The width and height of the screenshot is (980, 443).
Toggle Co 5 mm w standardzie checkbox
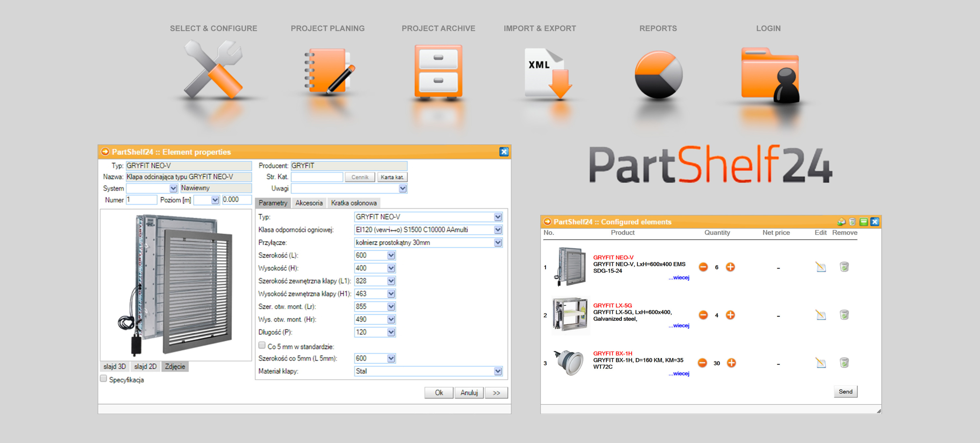(262, 346)
